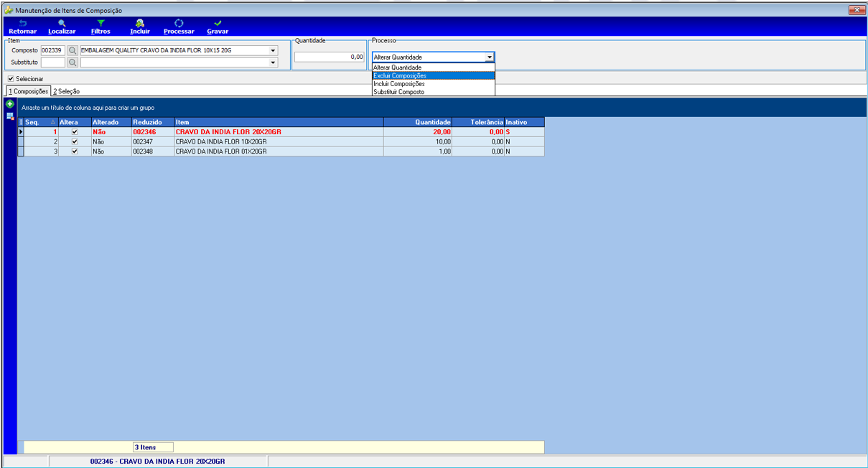Viewport: 868px width, 468px height.
Task: Click the Inativo column header
Action: (x=524, y=122)
